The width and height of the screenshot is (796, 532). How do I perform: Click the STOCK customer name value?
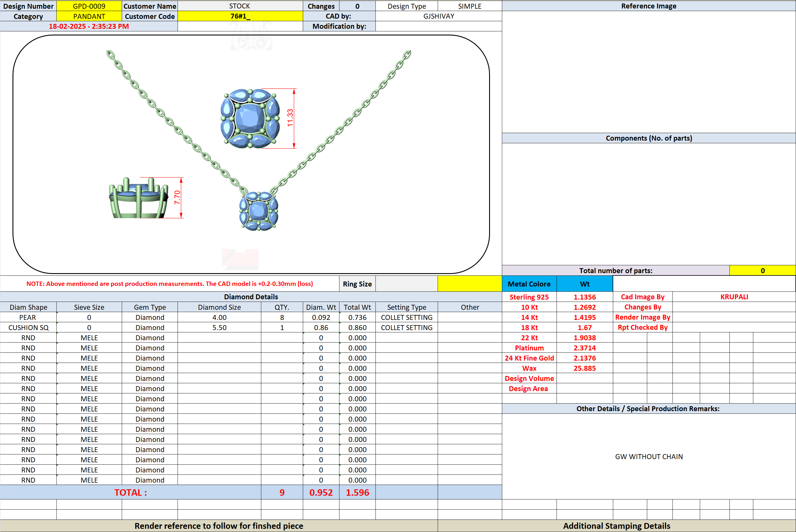(x=240, y=6)
